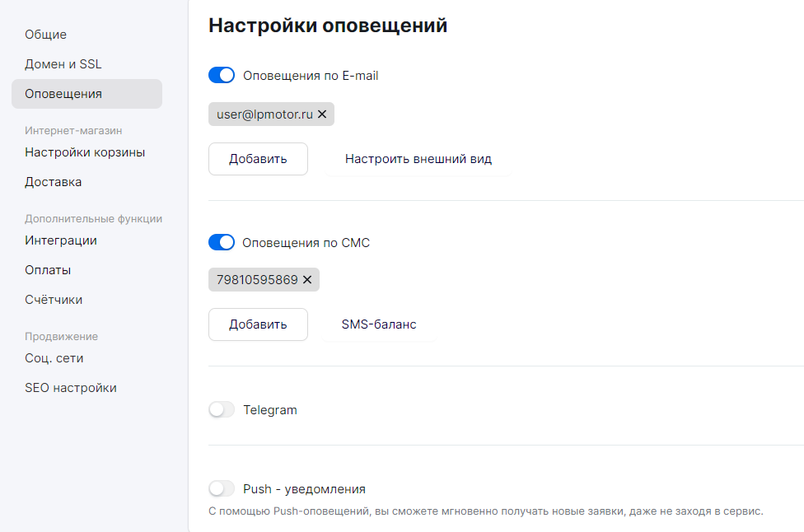Open Настройки корзины settings
The width and height of the screenshot is (804, 532).
tap(85, 152)
